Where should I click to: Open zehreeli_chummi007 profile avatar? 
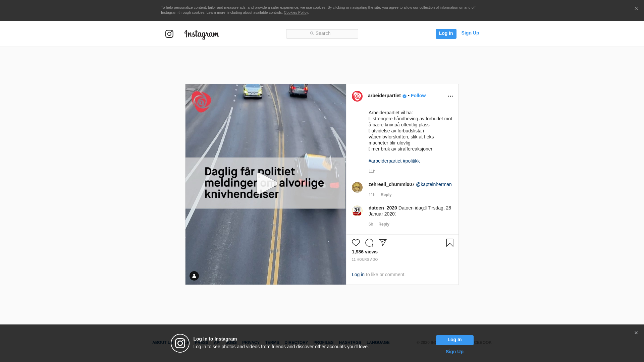tap(357, 187)
